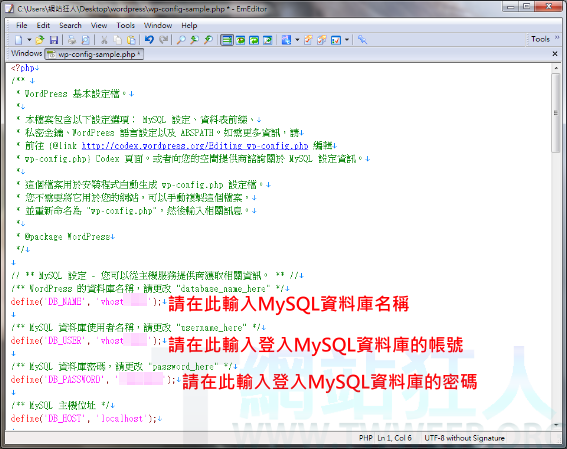Viewport: 567px width, 449px height.
Task: Click the Redo icon
Action: click(163, 40)
